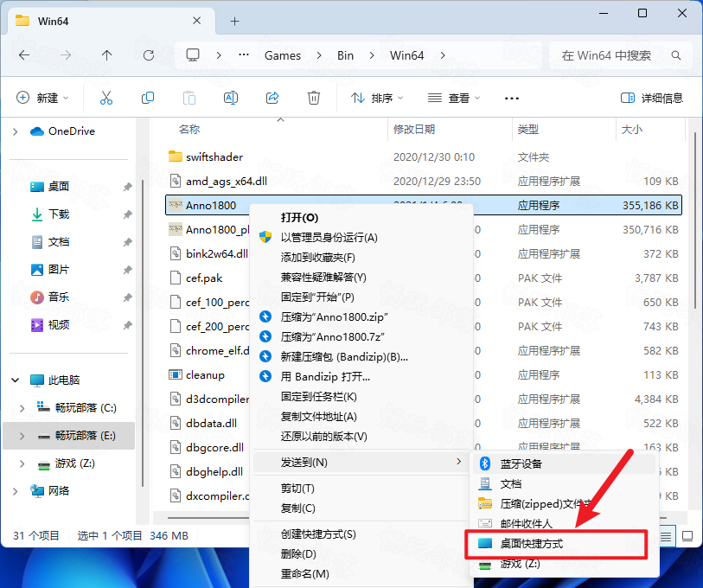Expand the 网络 tree node
This screenshot has height=588, width=703.
(x=16, y=491)
